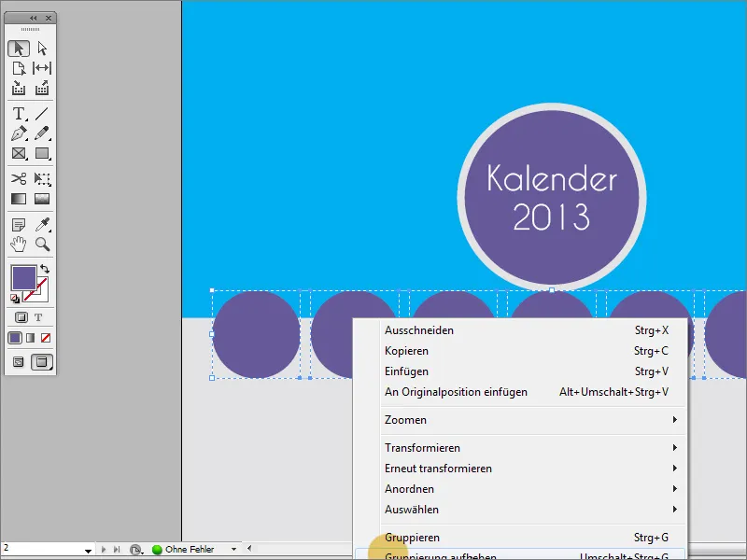Select the Gap tool

point(42,68)
